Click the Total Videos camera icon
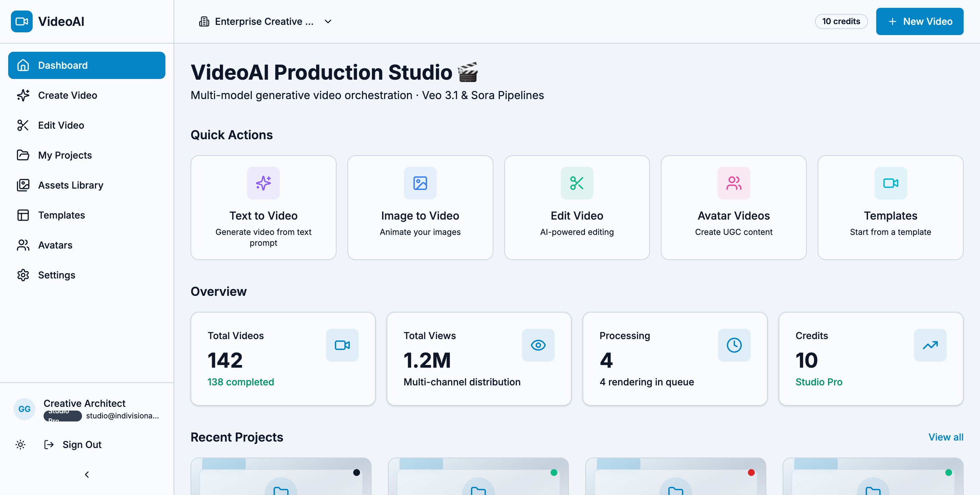 [342, 345]
